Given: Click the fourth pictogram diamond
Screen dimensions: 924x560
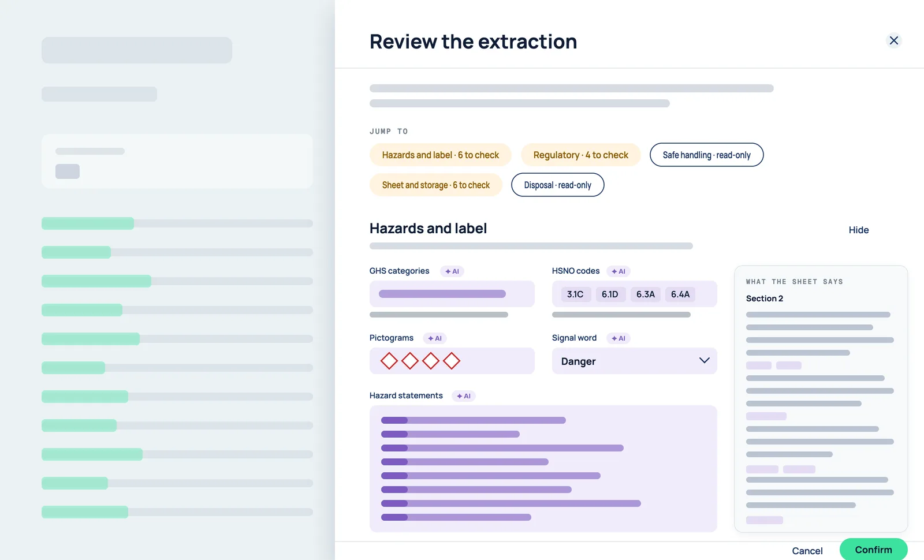Looking at the screenshot, I should click(452, 361).
